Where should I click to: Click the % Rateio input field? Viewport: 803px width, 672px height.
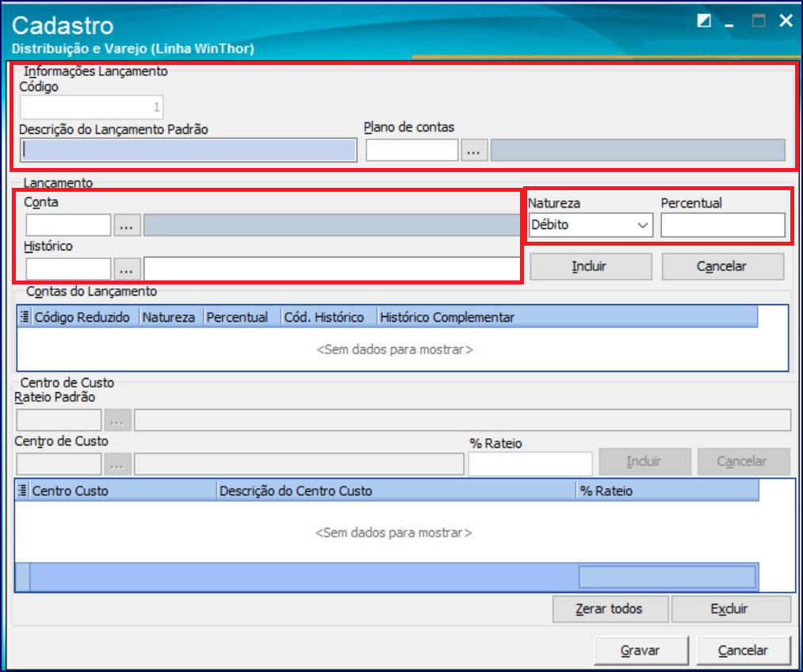530,464
